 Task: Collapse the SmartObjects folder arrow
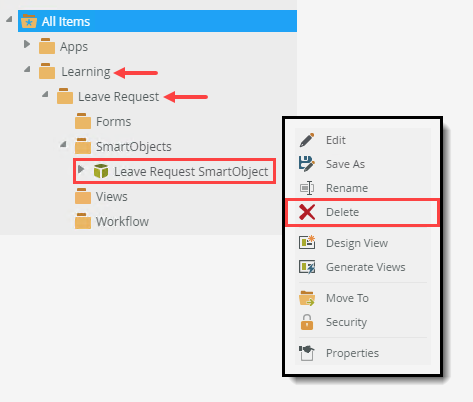click(63, 144)
